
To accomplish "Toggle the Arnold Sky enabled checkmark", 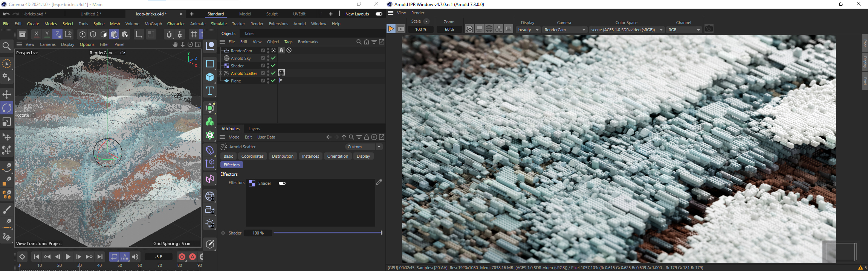I will pyautogui.click(x=274, y=58).
